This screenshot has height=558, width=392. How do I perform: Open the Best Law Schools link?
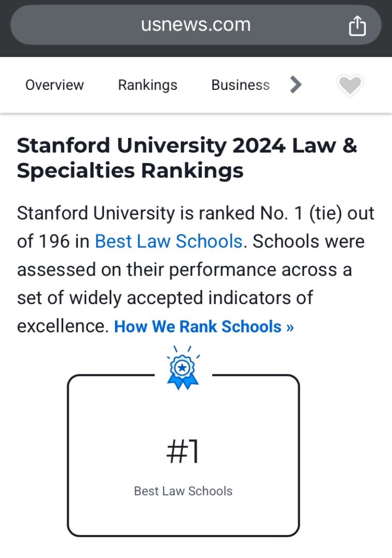(169, 241)
